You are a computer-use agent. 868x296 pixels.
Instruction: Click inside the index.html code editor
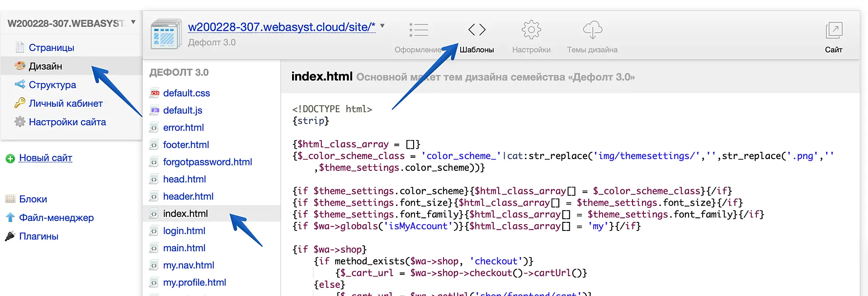pyautogui.click(x=542, y=203)
